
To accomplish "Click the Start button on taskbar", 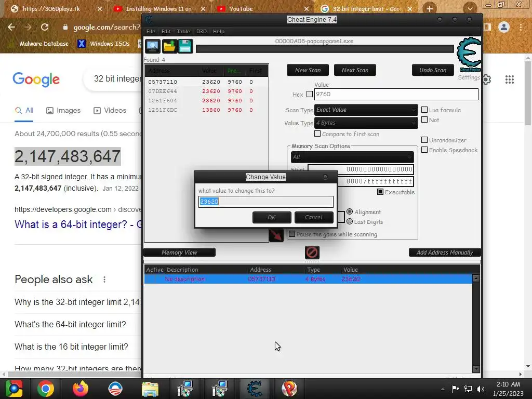I will pos(14,389).
